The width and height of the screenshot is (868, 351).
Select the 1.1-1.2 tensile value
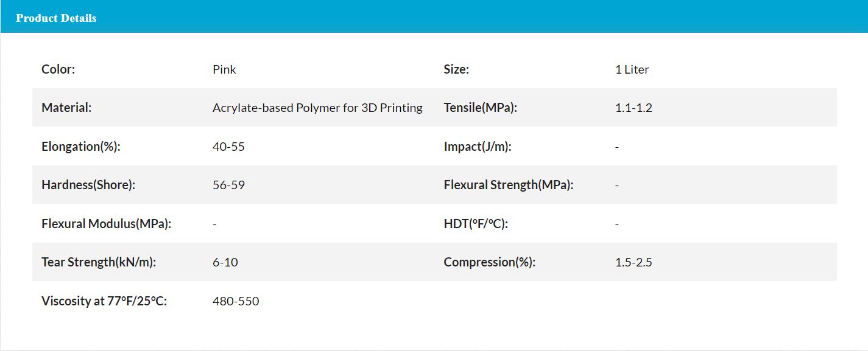(633, 108)
